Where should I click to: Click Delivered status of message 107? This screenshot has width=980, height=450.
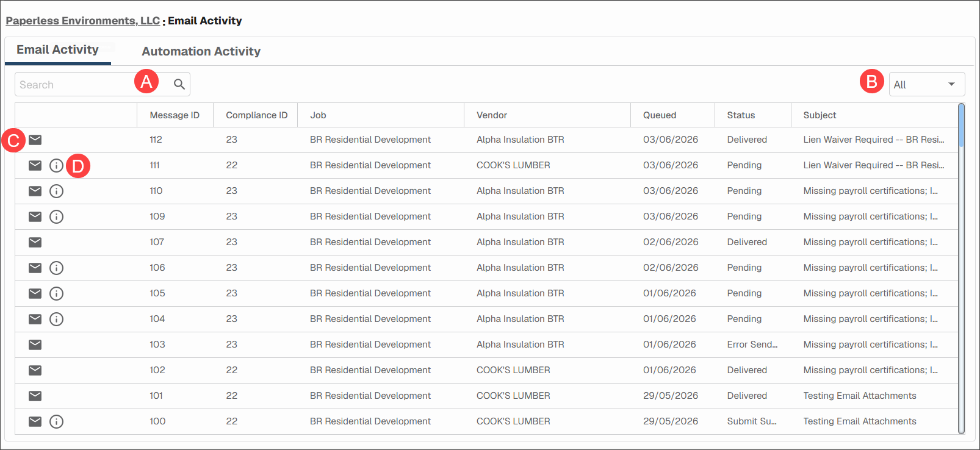pyautogui.click(x=747, y=242)
